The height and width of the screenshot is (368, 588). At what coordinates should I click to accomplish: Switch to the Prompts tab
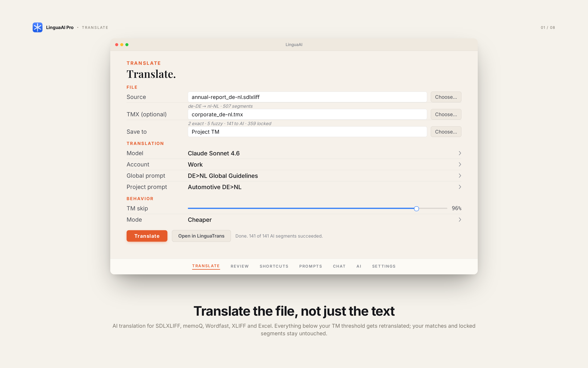point(311,266)
